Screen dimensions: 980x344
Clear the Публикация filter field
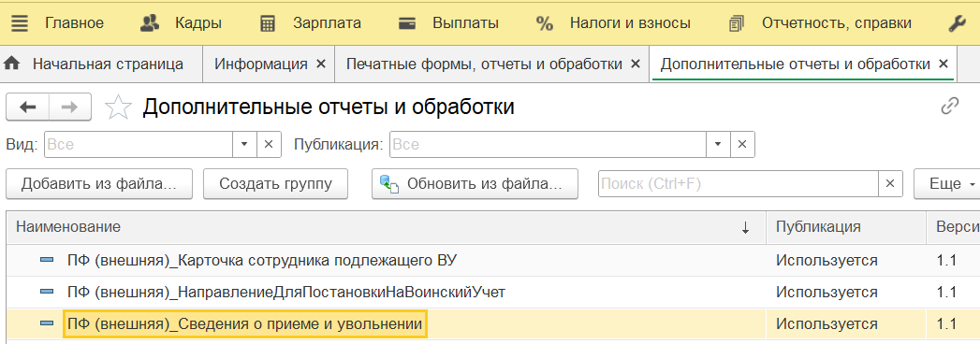click(x=742, y=144)
